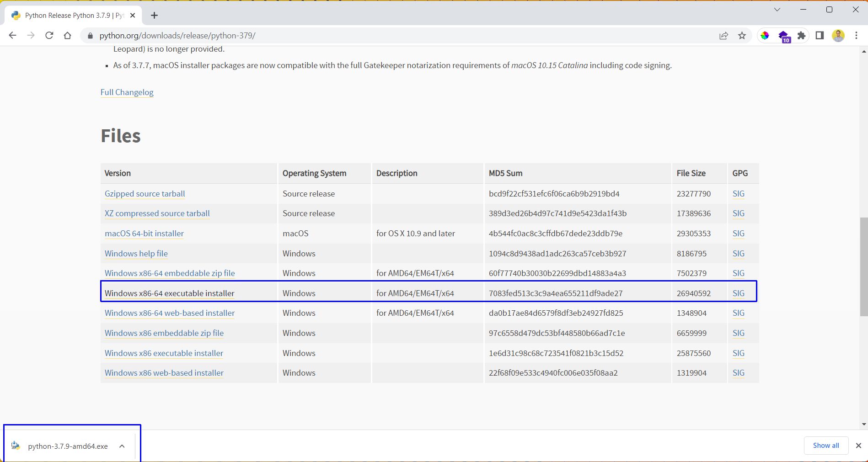Open the browser home page

pyautogui.click(x=67, y=36)
